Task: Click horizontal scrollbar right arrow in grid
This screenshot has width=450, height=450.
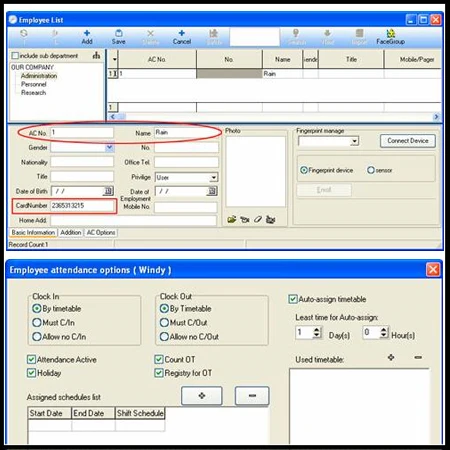Action: (x=436, y=116)
